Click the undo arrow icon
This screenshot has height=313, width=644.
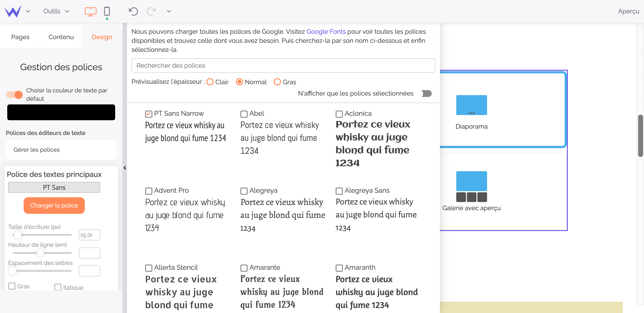point(133,11)
